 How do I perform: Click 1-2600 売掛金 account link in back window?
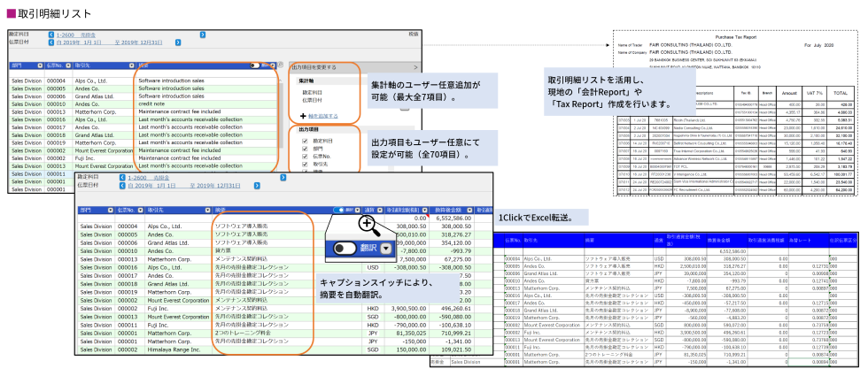pyautogui.click(x=75, y=35)
